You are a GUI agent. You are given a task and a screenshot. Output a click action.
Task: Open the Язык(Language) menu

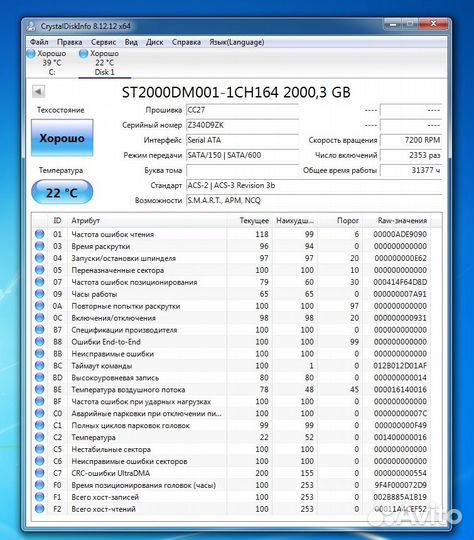point(237,42)
